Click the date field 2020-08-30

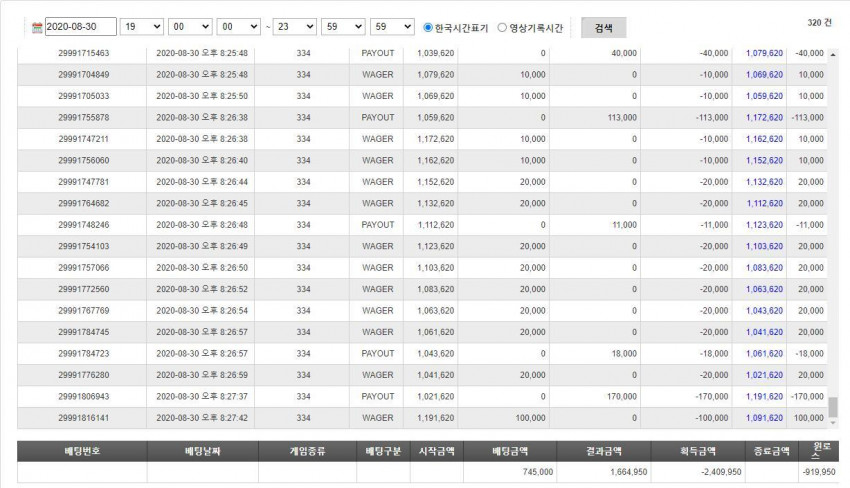(80, 27)
